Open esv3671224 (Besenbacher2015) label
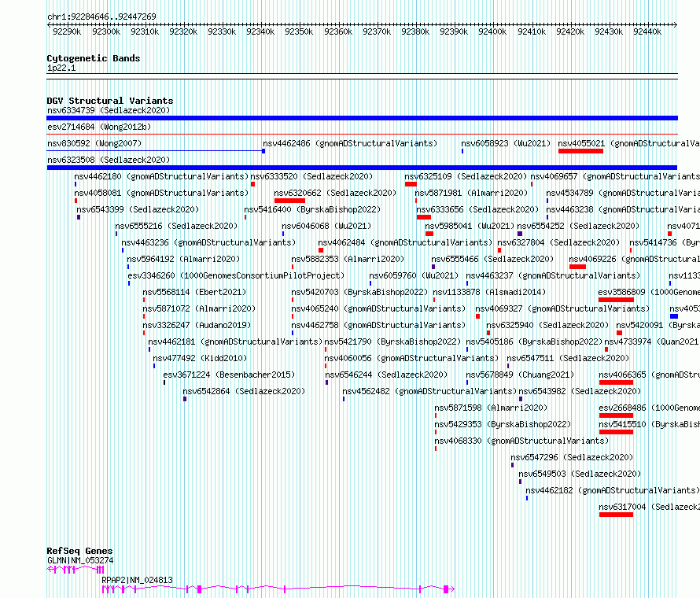The image size is (700, 598). tap(229, 375)
